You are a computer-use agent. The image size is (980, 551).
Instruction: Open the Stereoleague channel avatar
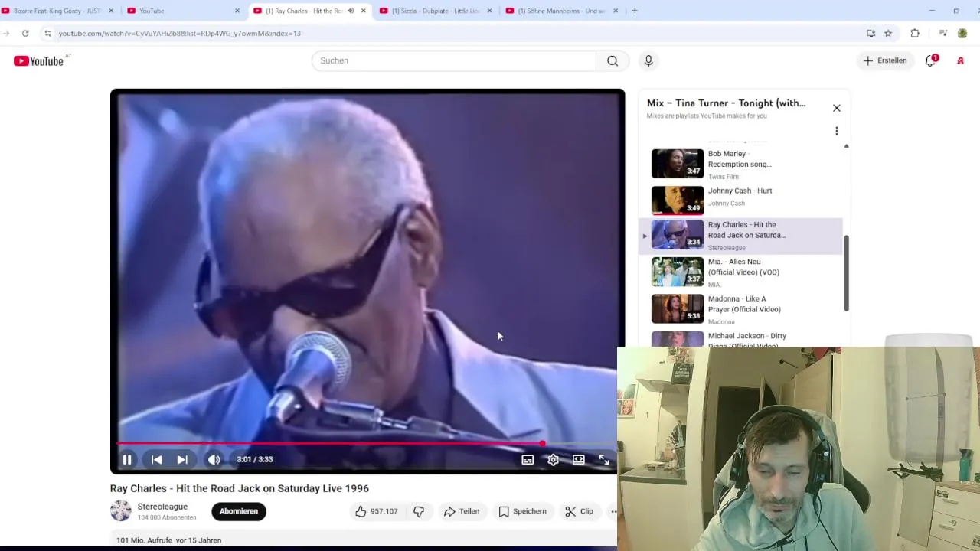tap(121, 510)
